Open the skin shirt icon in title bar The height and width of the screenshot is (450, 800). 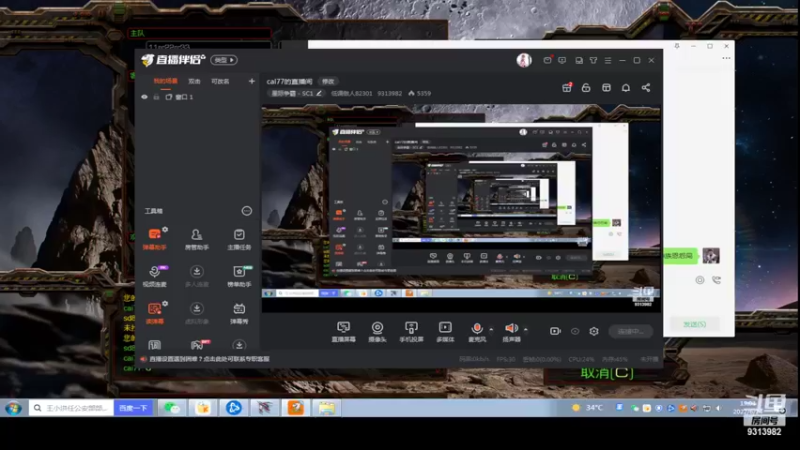point(593,60)
